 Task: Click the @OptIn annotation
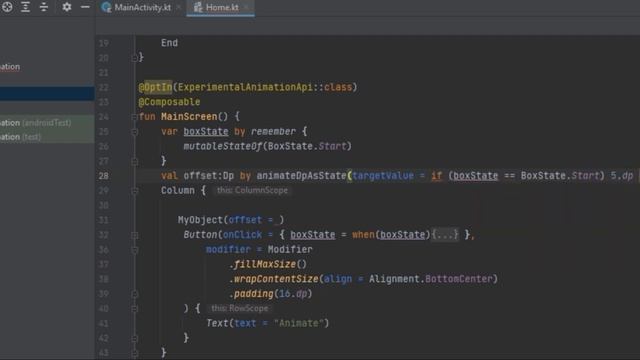click(x=156, y=87)
